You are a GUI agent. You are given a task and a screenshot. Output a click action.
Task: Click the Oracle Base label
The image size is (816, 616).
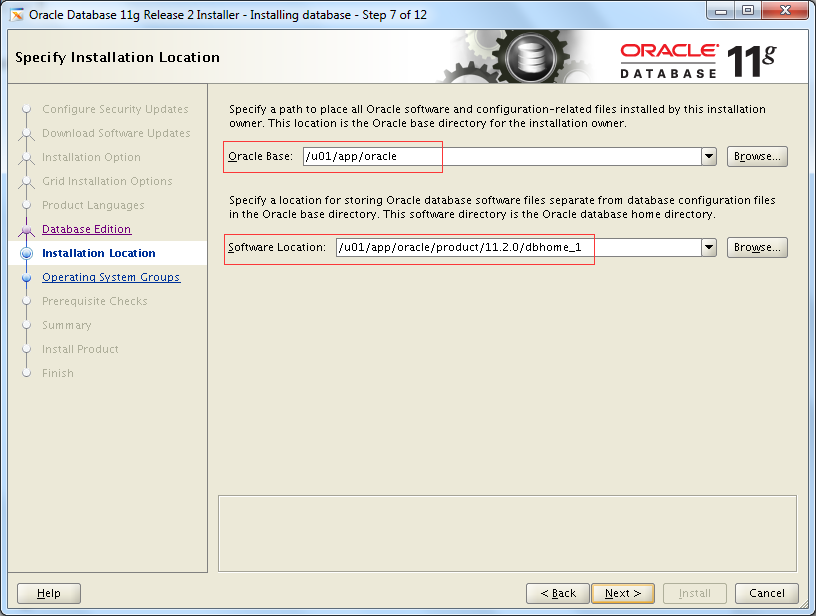tap(260, 156)
